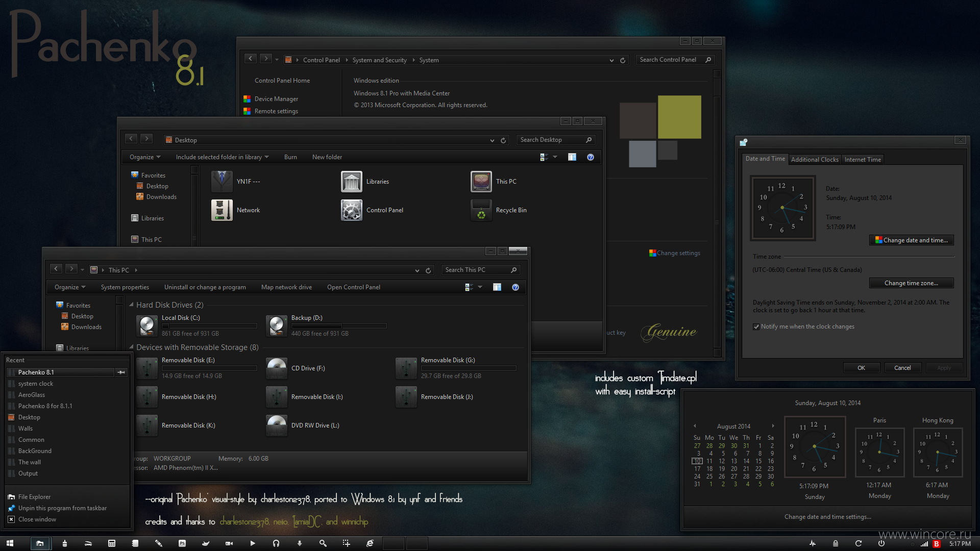Click OK in Date and Time dialog

tap(861, 368)
